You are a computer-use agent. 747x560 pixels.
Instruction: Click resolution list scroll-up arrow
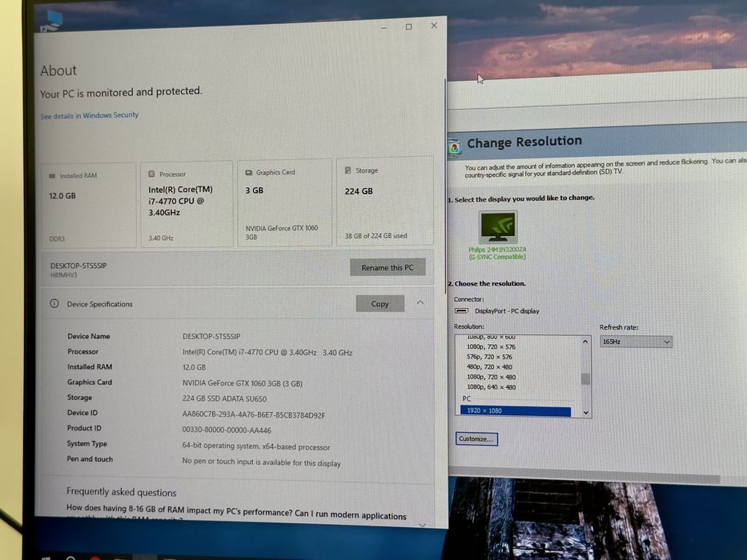(x=585, y=342)
